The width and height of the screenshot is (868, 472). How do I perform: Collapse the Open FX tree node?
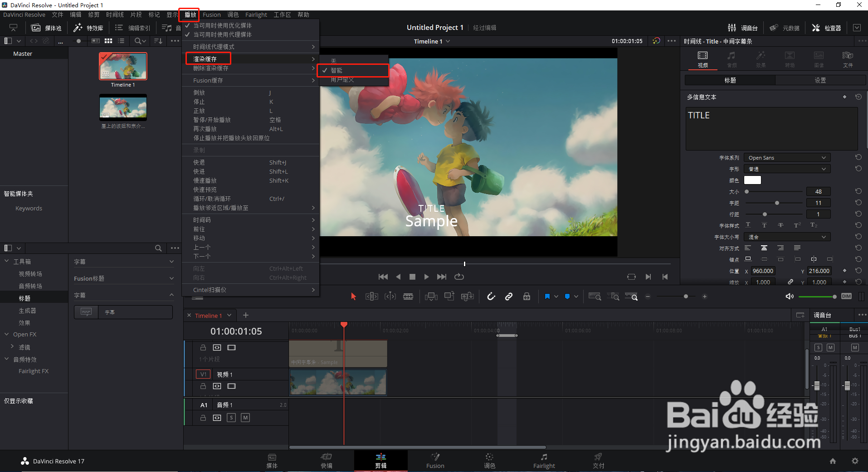7,335
